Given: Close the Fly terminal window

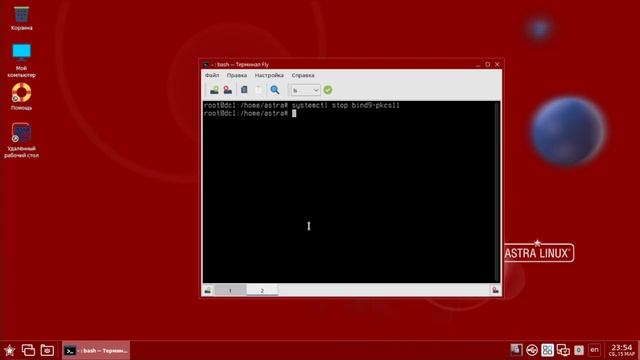Looking at the screenshot, I should click(x=497, y=64).
